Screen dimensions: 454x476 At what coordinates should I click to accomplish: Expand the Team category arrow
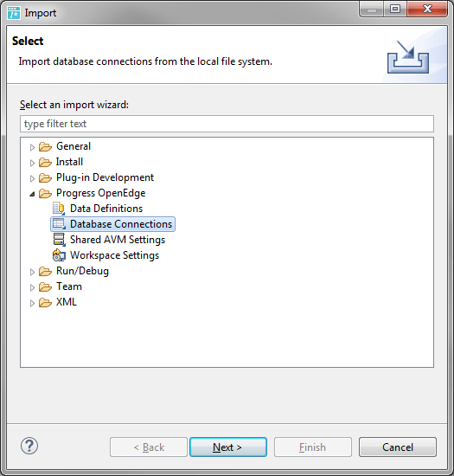[32, 287]
